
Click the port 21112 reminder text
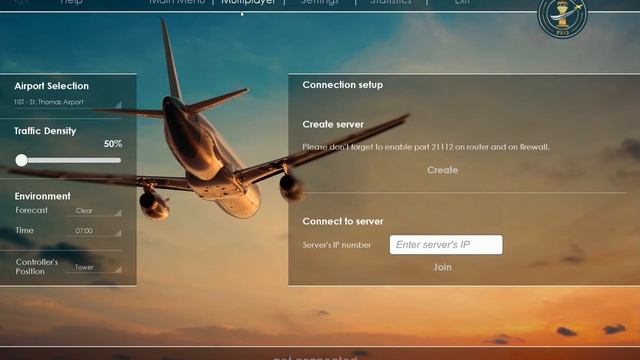(x=426, y=147)
